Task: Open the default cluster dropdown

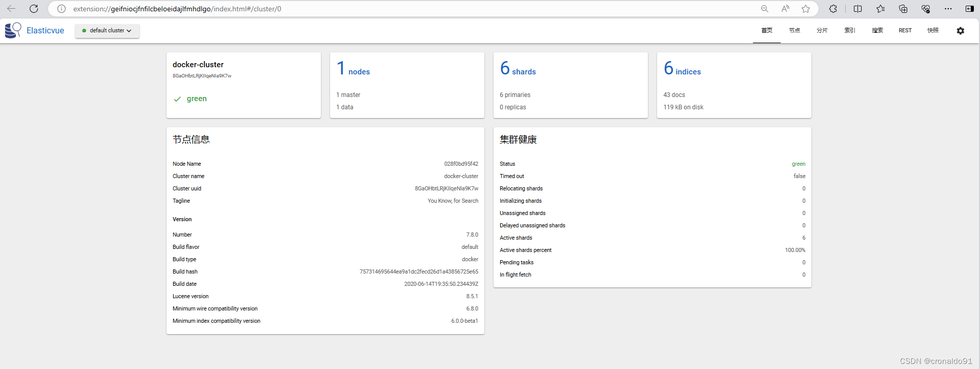Action: click(107, 31)
